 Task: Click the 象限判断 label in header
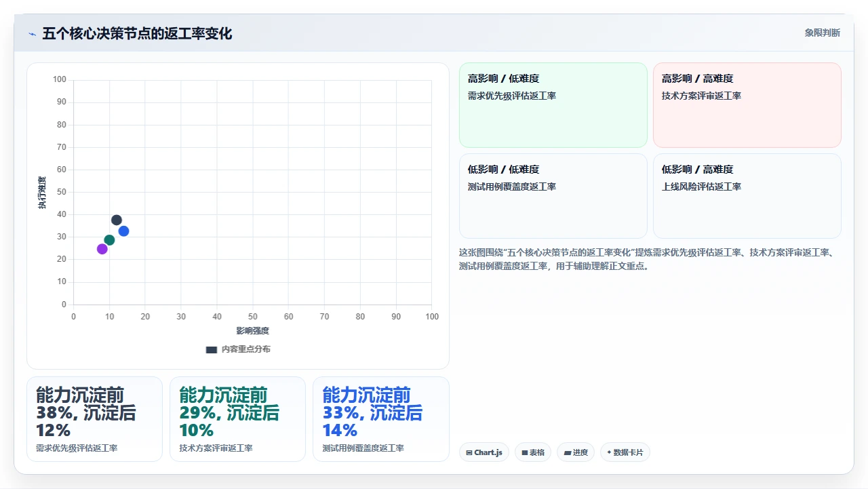822,33
